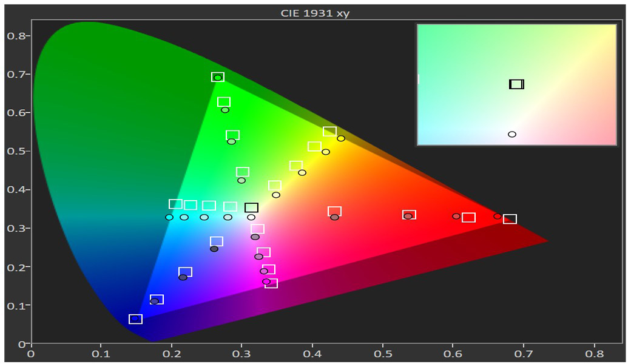This screenshot has width=631, height=364.
Task: Select the lowest magenta target square
Action: (271, 283)
